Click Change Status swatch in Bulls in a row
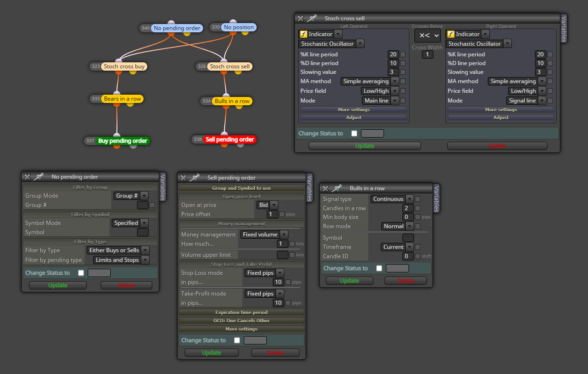The height and width of the screenshot is (374, 588). point(397,268)
